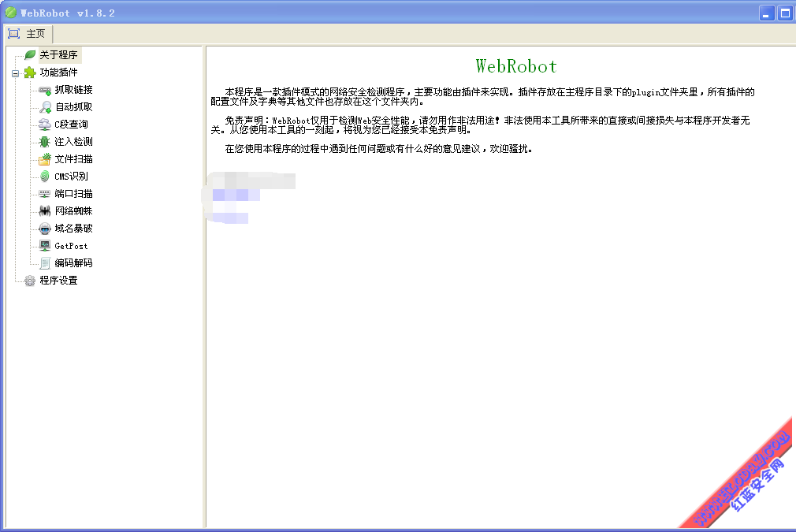
Task: Collapse the 功能插件 tree node
Action: (15, 73)
